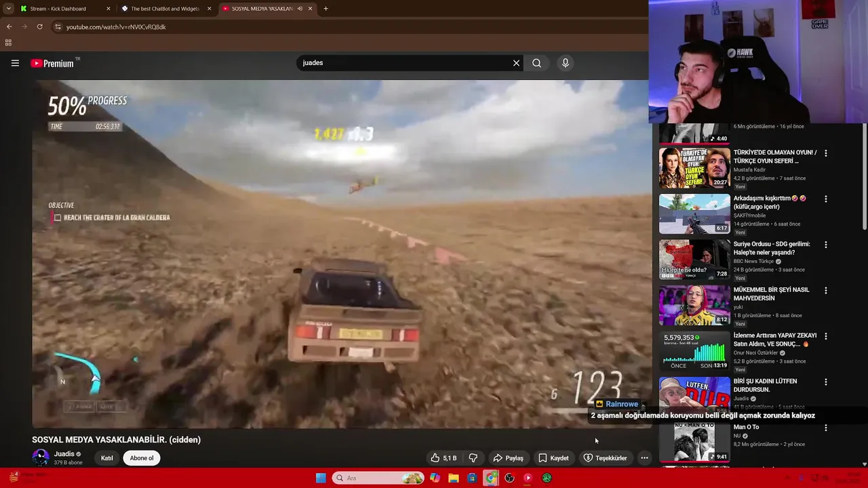868x488 pixels.
Task: Dislike the video with thumbs-down icon
Action: point(473,458)
